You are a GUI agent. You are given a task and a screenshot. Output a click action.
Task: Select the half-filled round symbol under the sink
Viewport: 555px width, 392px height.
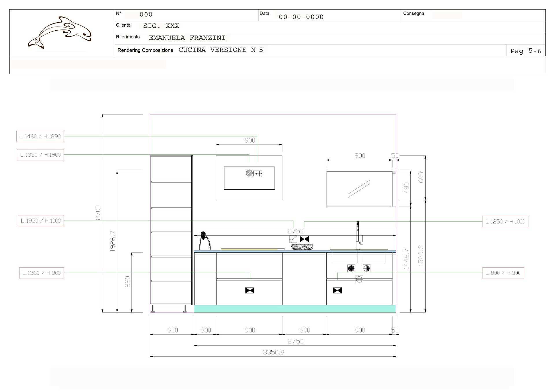[367, 269]
